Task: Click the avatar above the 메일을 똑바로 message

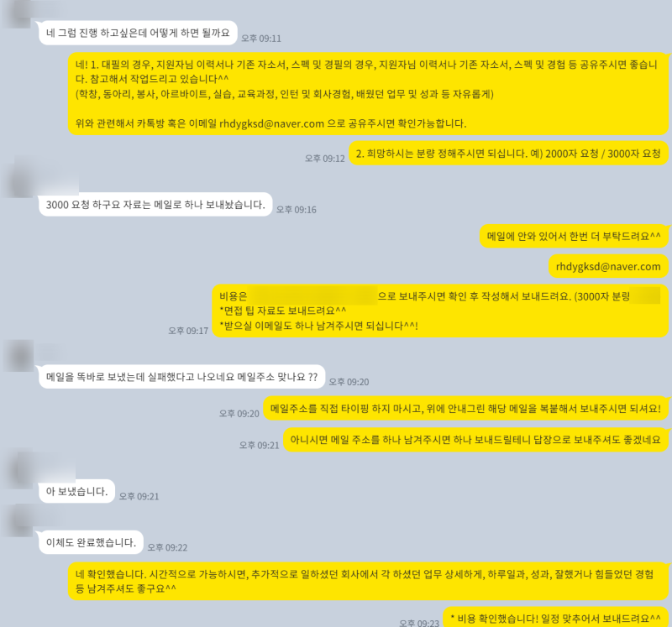Action: pos(18,356)
